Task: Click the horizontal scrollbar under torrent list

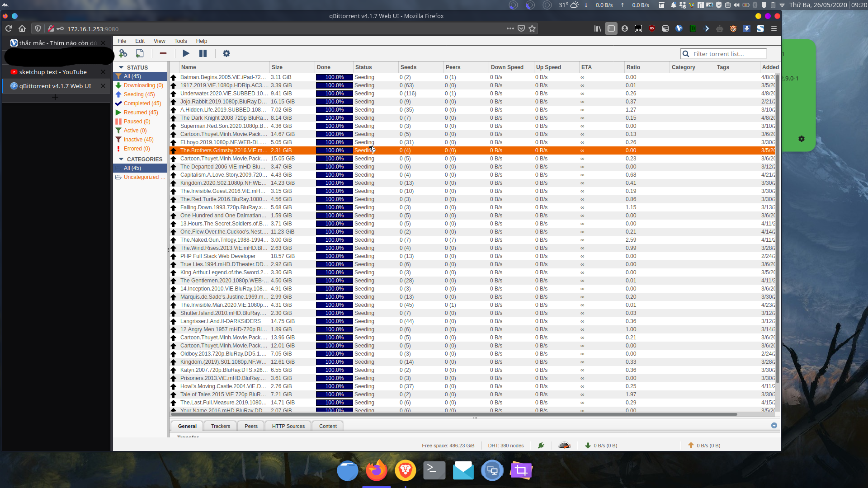Action: pos(453,414)
